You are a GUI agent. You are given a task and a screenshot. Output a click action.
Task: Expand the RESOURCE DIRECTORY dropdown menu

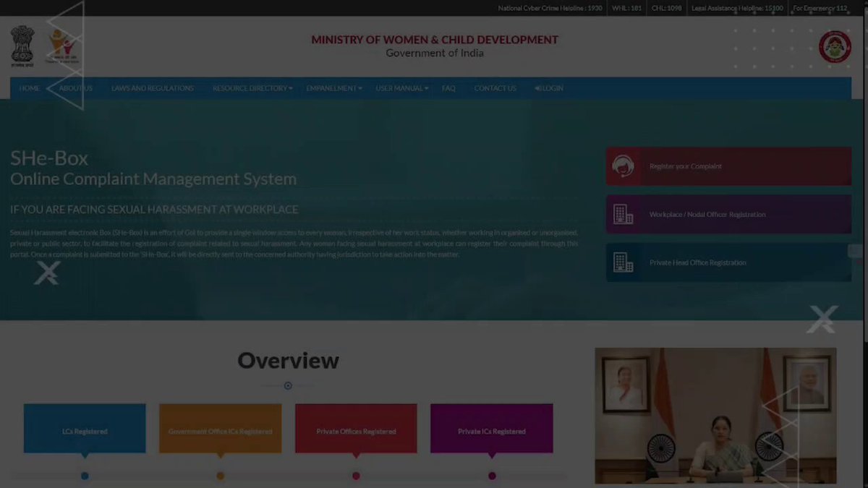coord(252,88)
